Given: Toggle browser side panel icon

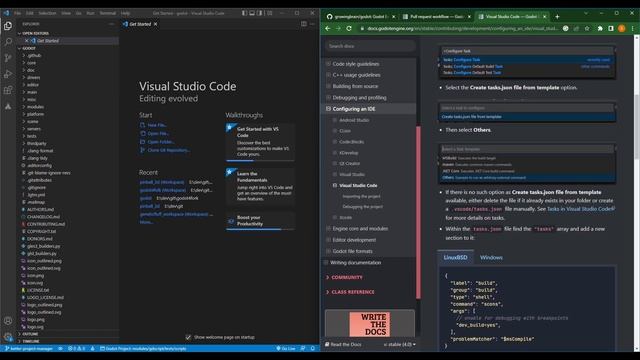Looking at the screenshot, I should coord(611,29).
